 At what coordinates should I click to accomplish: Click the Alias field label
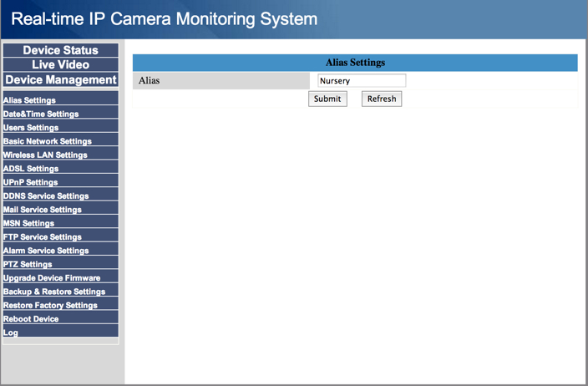click(x=149, y=81)
